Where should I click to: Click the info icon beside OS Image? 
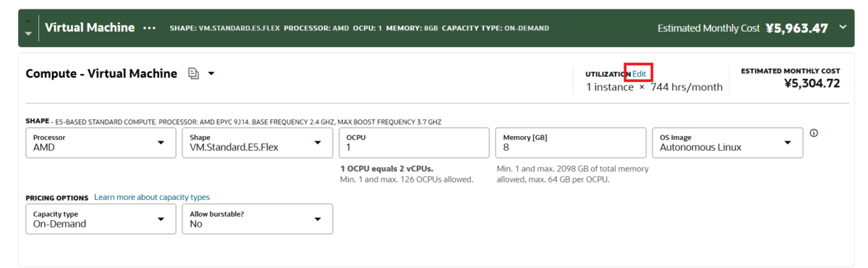[814, 133]
